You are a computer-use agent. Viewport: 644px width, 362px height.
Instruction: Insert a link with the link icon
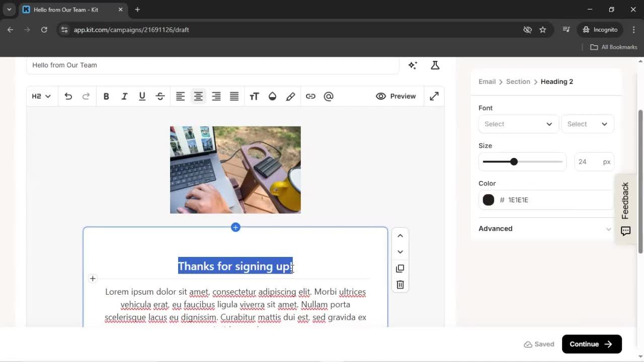click(310, 96)
